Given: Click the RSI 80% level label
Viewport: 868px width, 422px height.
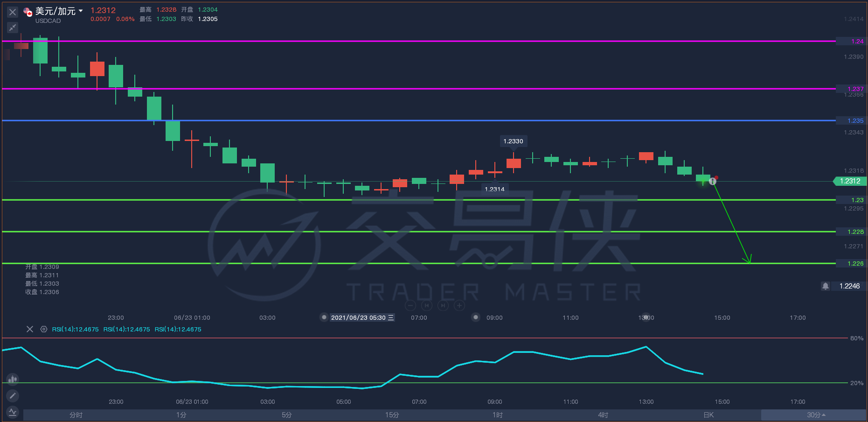Looking at the screenshot, I should [857, 338].
